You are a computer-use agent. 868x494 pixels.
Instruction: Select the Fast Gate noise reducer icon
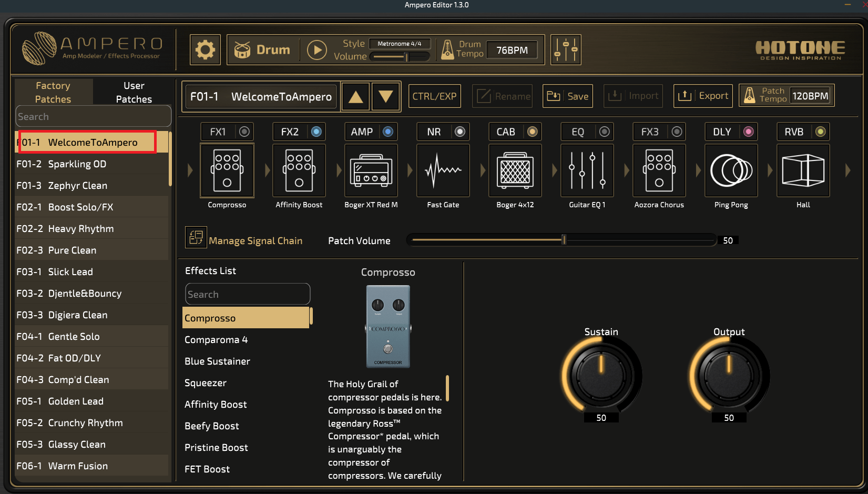pyautogui.click(x=443, y=170)
